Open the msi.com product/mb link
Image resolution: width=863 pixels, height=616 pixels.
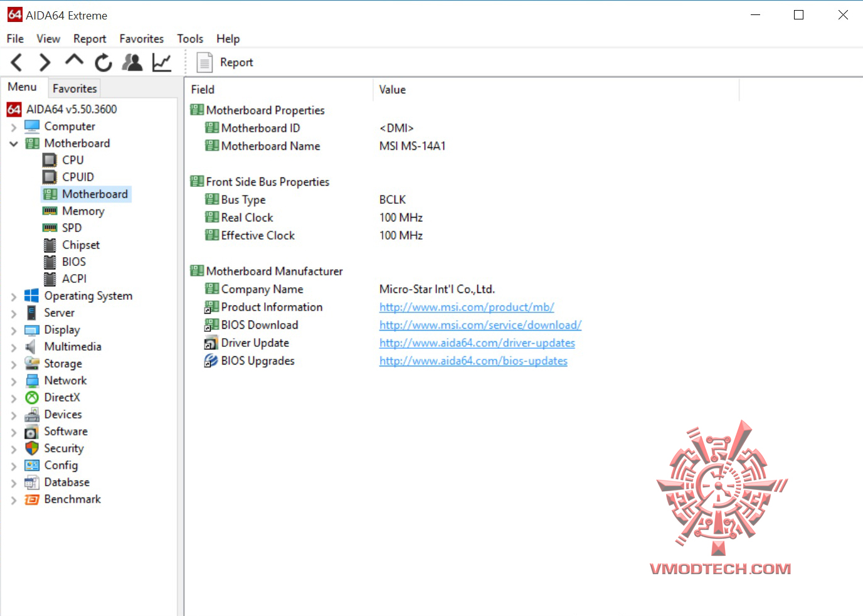(x=467, y=307)
